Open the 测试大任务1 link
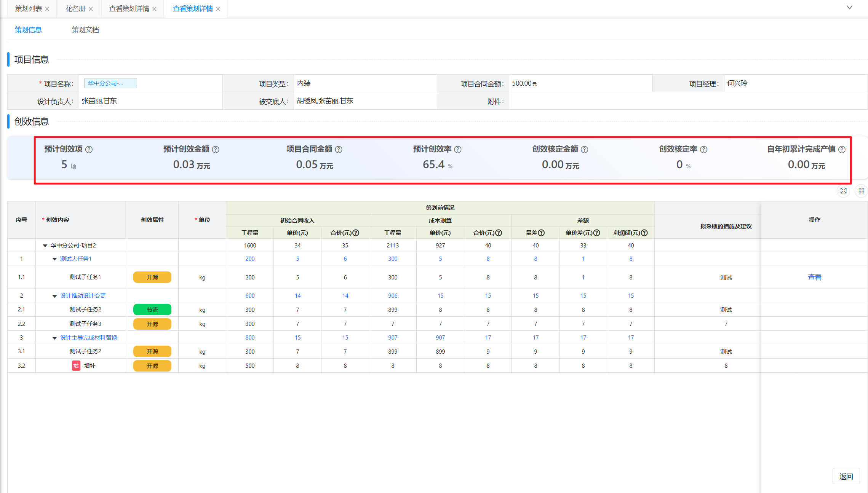This screenshot has height=493, width=868. [x=76, y=258]
